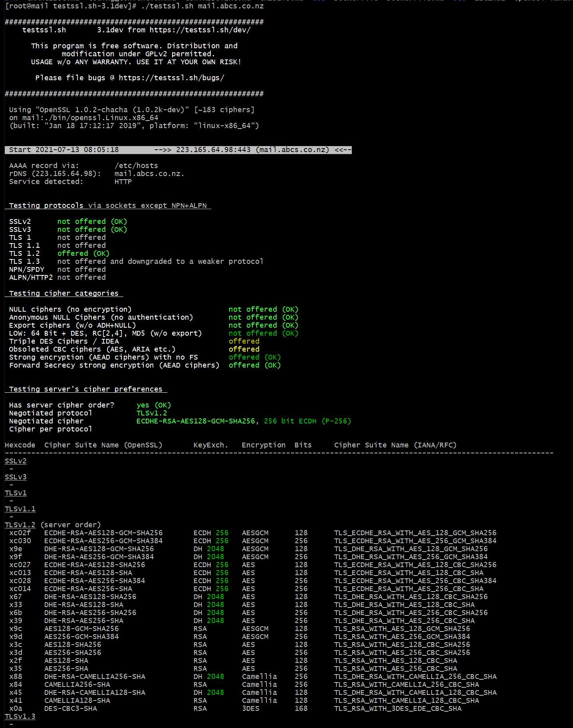Click cipher name 'DHE-RSA-AES128-GCM-SHA256'

[99, 549]
